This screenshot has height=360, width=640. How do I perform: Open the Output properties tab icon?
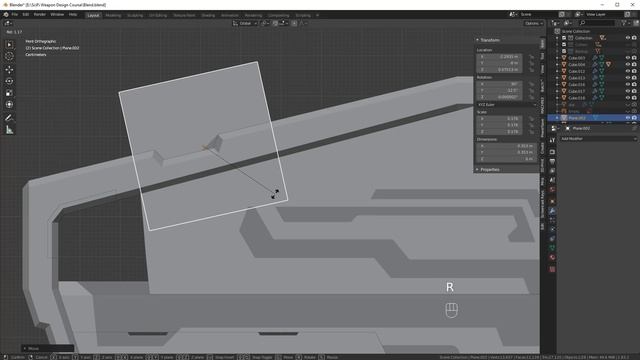pyautogui.click(x=552, y=162)
